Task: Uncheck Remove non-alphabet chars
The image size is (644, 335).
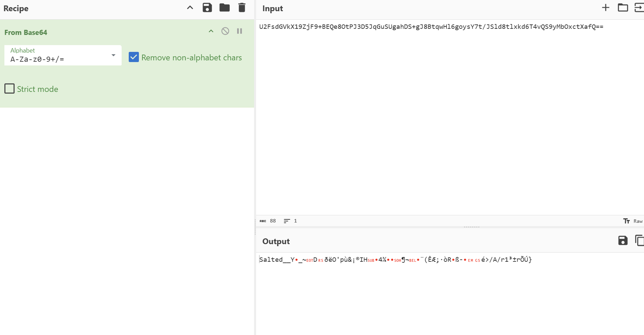Action: click(x=134, y=57)
